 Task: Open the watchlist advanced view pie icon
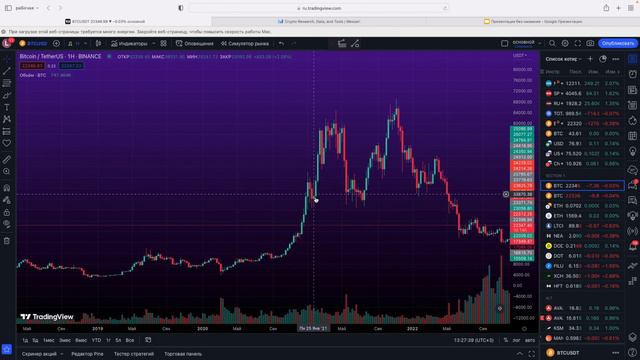coord(603,59)
